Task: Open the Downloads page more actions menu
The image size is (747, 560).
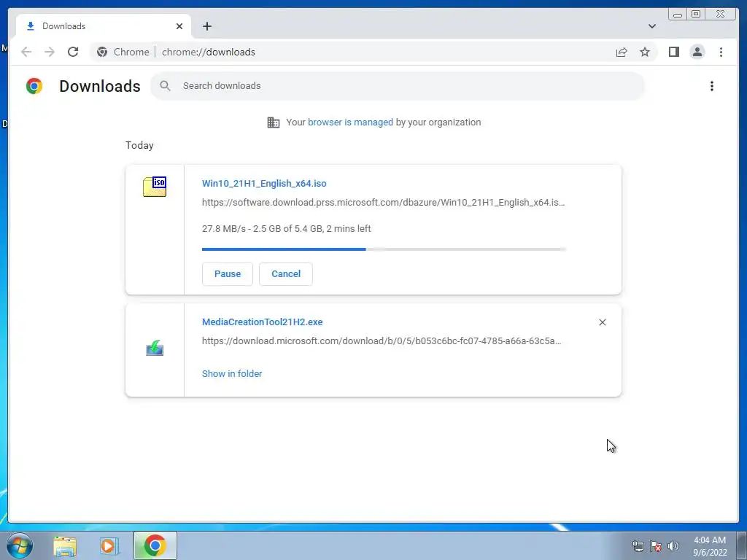Action: (x=712, y=86)
